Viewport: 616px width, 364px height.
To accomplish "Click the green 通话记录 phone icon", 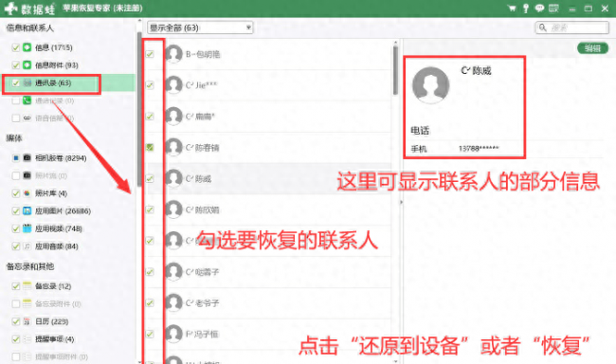I will [27, 100].
